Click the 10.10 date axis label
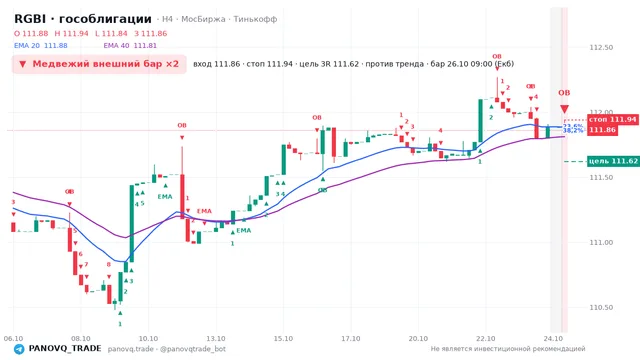Image resolution: width=640 pixels, height=360 pixels. point(148,339)
